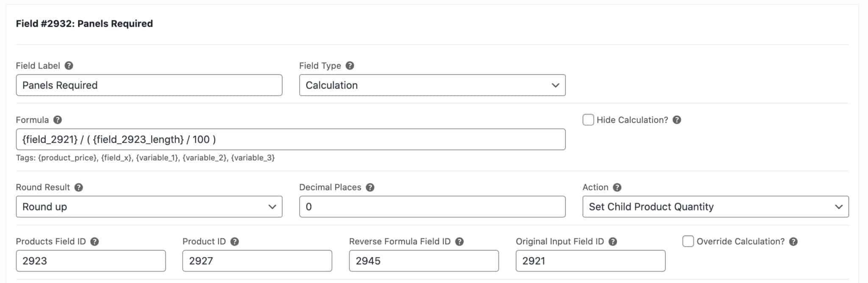Viewport: 868px width, 283px height.
Task: Click the Decimal Places caption text
Action: [330, 188]
